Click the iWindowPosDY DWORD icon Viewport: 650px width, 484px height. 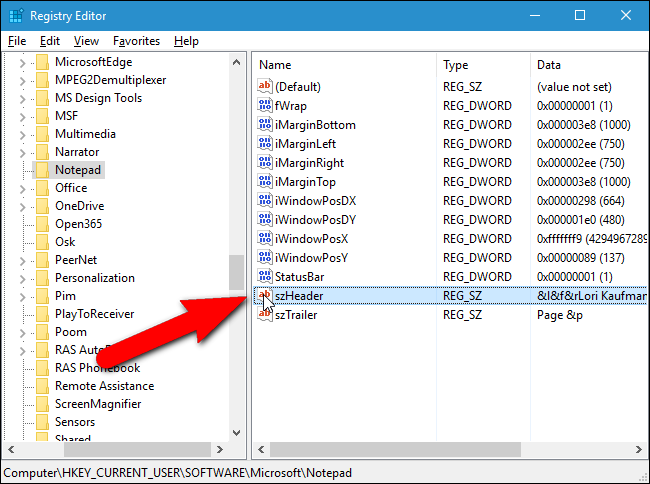pyautogui.click(x=264, y=219)
